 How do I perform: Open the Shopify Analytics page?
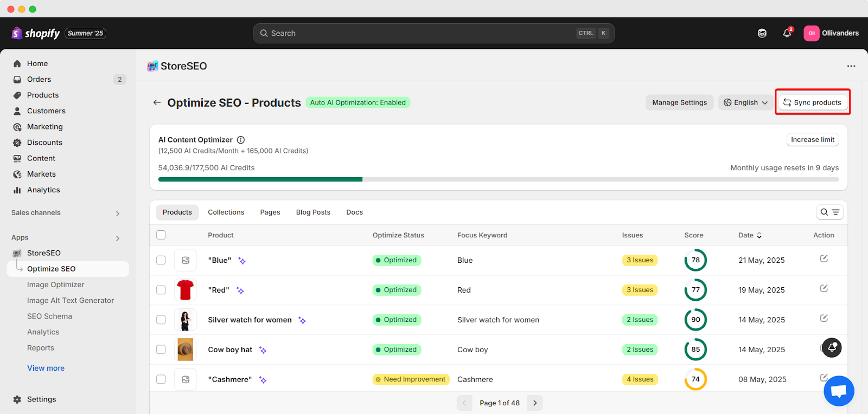point(43,190)
